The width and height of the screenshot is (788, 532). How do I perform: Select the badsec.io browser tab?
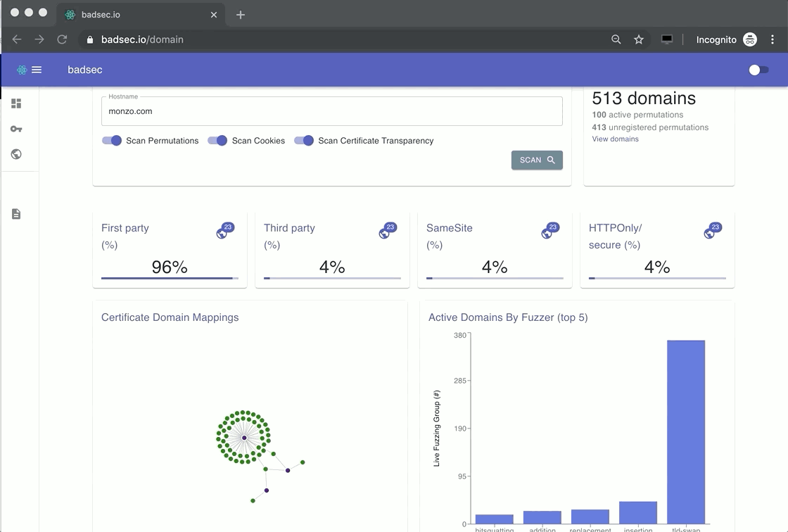141,15
